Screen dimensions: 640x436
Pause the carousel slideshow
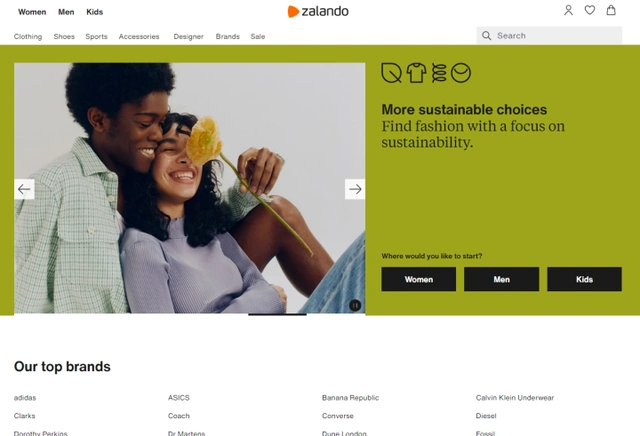[355, 305]
